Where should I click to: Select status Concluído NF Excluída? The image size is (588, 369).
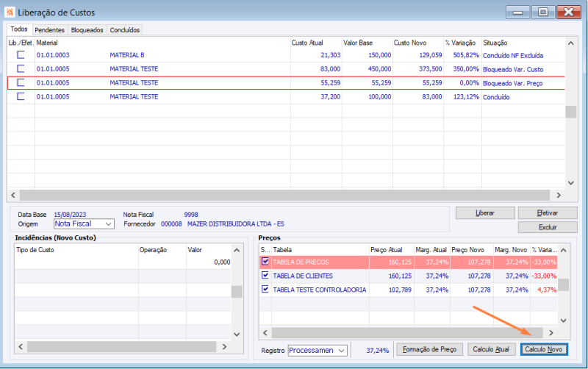tap(513, 56)
